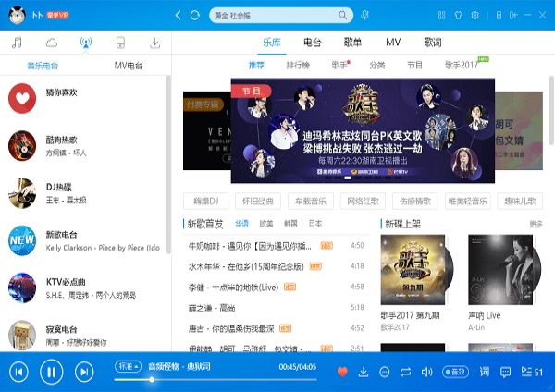Go back with the left arrow
The height and width of the screenshot is (392, 555).
(x=178, y=15)
